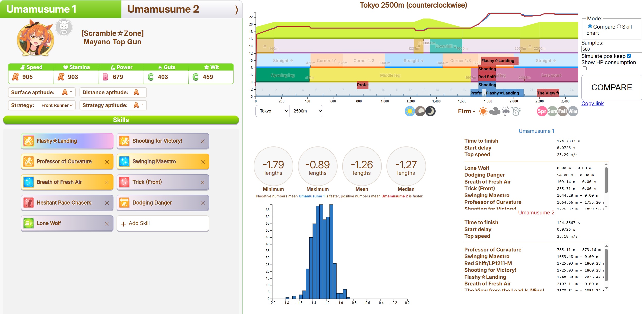Click the Red Shift skill marker on chart
The width and height of the screenshot is (644, 314).
point(487,77)
